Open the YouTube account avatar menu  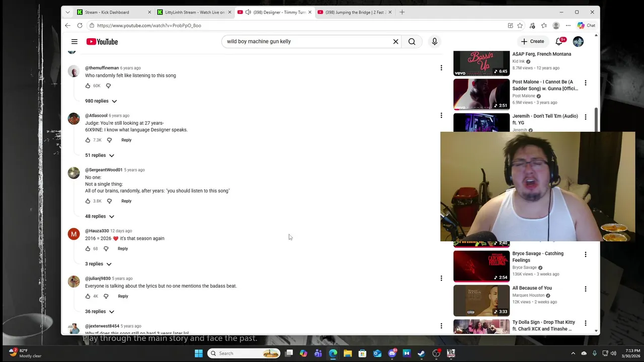click(578, 42)
